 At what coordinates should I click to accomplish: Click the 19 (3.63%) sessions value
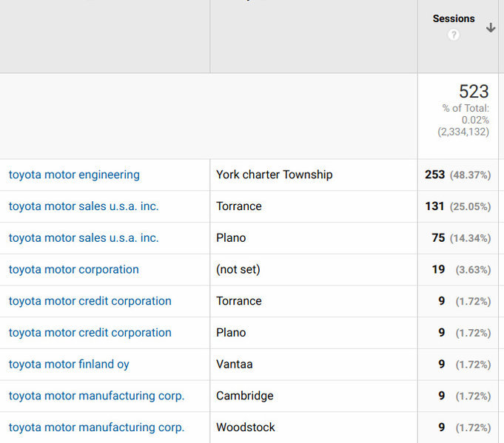click(x=461, y=269)
